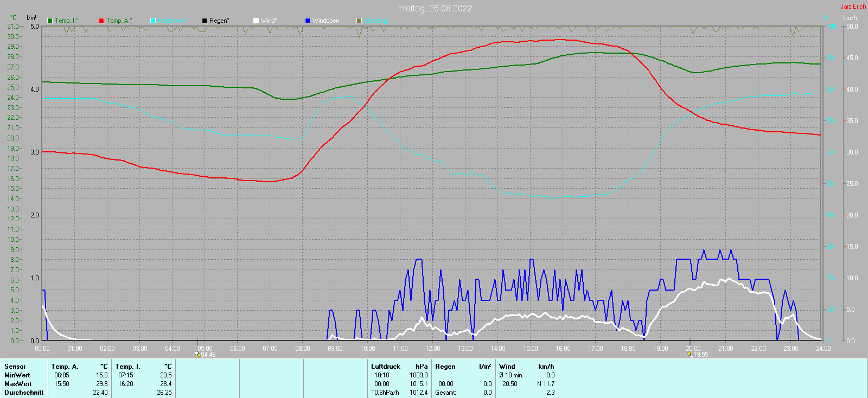Screen dimensions: 868x398
Task: Click the green Temp. I. legend square
Action: click(x=50, y=21)
